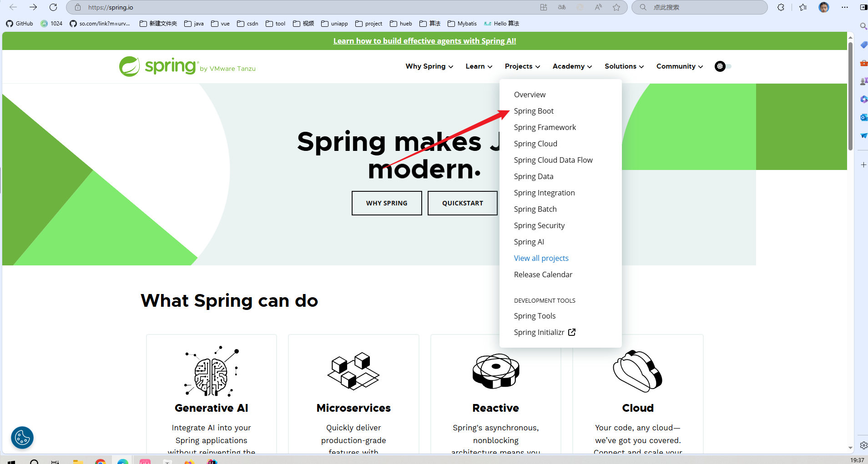
Task: Choose Spring Security entry
Action: tap(539, 225)
